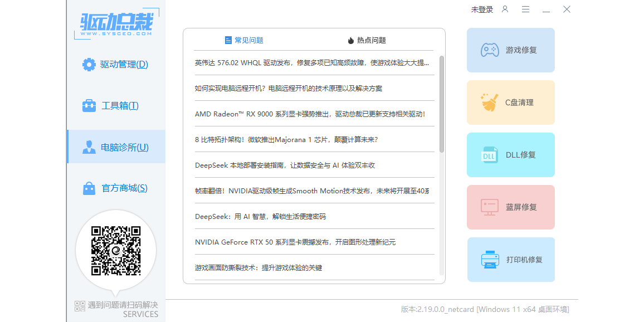Viewport: 644px width, 322px height.
Task: Click the 游戏修复 button
Action: tap(510, 50)
